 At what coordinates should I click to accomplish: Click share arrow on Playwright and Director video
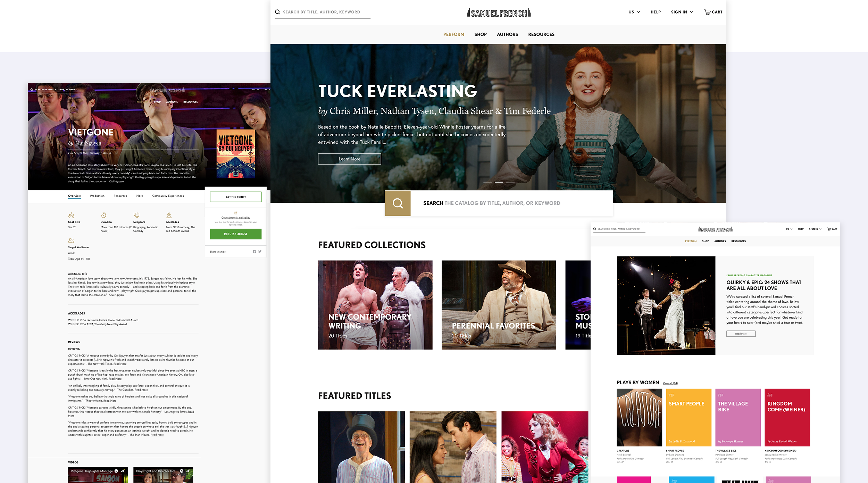click(x=188, y=471)
